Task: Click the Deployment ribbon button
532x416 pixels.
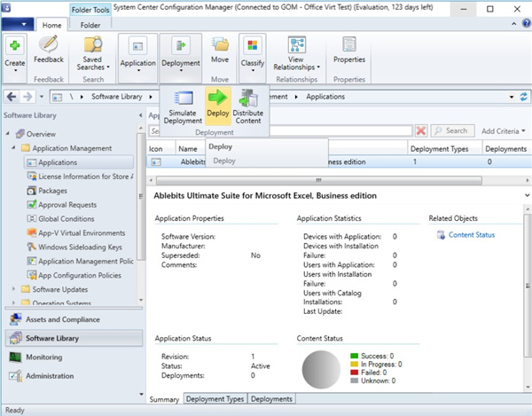Action: pyautogui.click(x=181, y=58)
